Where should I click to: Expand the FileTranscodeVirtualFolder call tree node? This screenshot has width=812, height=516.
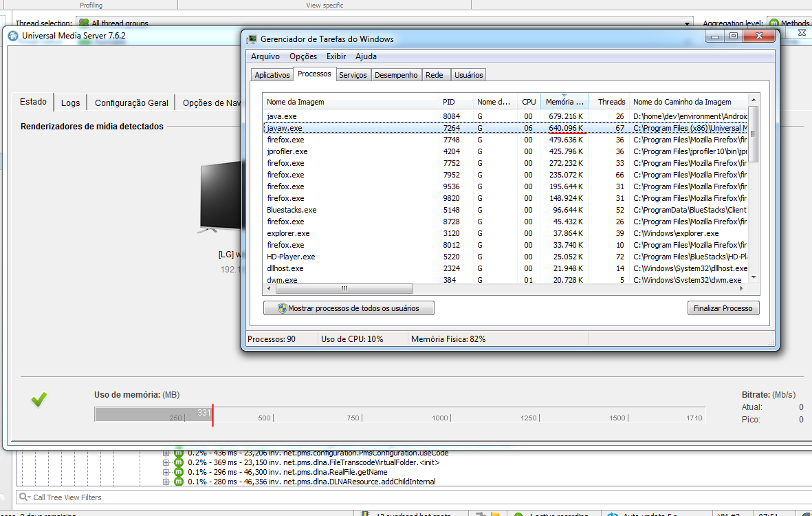(165, 462)
